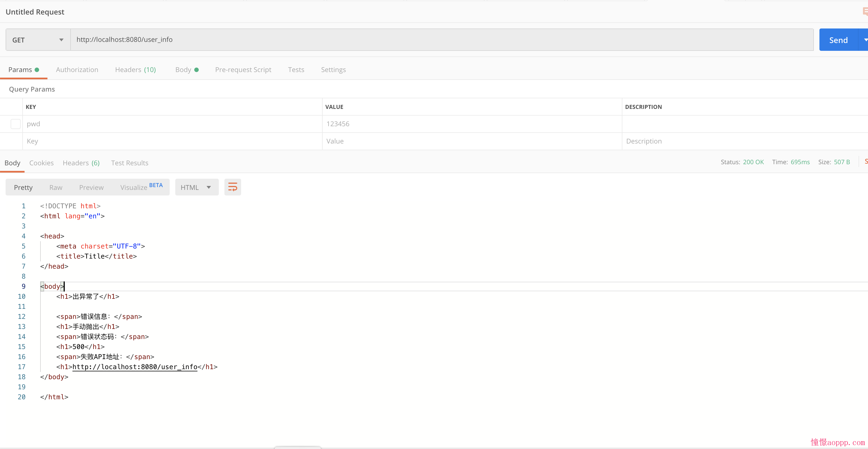The image size is (868, 449).
Task: Click the <title>Title</title> line
Action: click(97, 256)
